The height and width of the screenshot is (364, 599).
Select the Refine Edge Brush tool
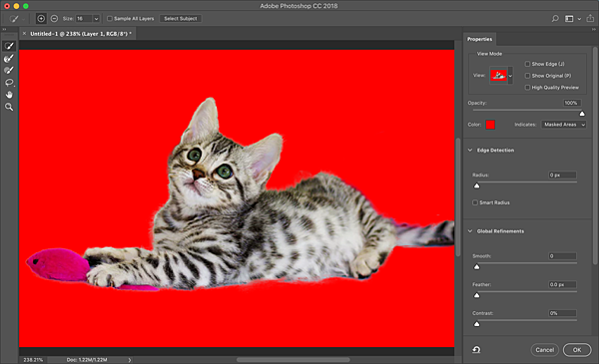click(9, 58)
